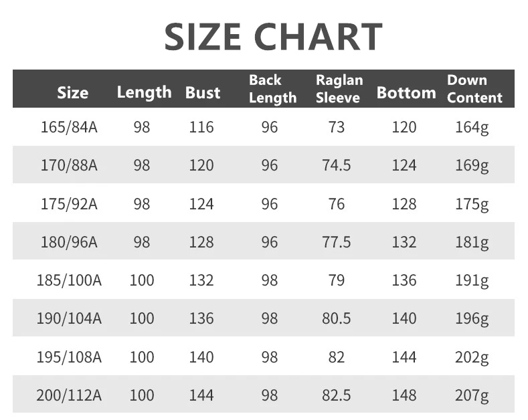This screenshot has height=420, width=528.
Task: Click the Down Content column header
Action: point(474,88)
